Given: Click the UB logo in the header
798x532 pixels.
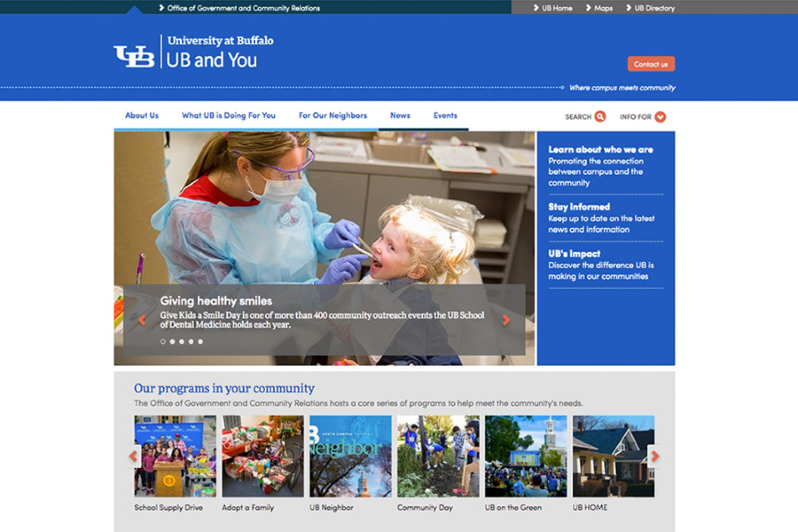Looking at the screenshot, I should click(135, 56).
